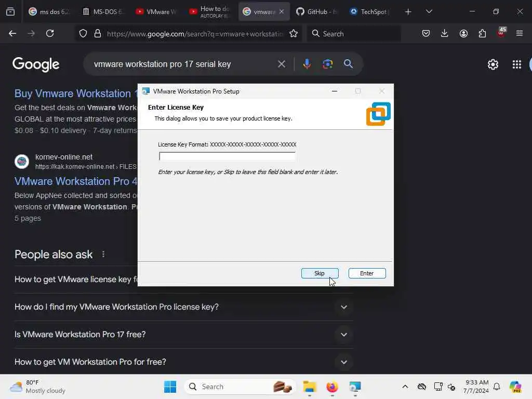Go back in Firefox
This screenshot has height=399, width=532.
(12, 33)
